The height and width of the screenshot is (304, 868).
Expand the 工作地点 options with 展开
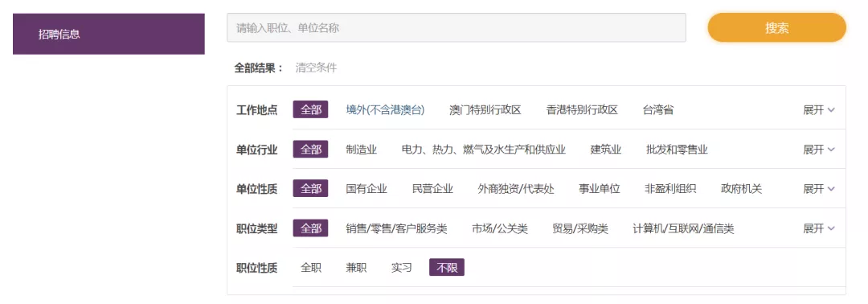[819, 109]
